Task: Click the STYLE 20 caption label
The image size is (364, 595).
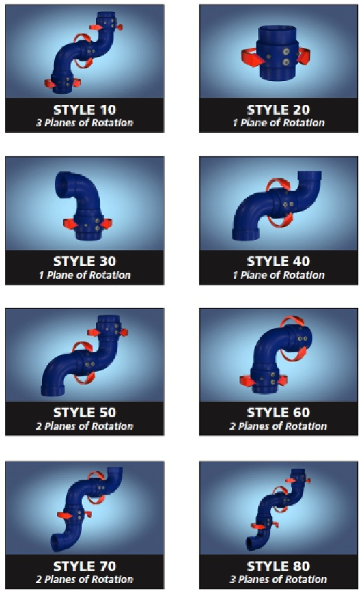Action: pos(279,110)
